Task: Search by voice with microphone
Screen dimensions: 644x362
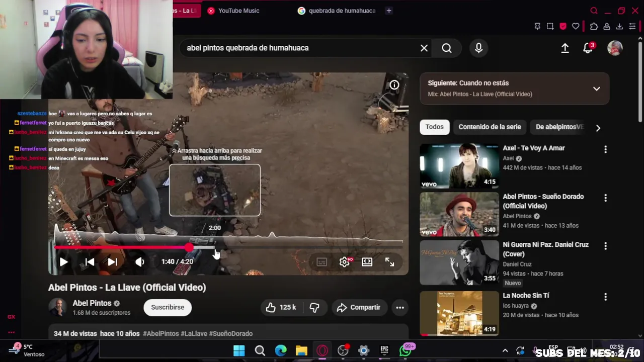Action: [478, 48]
